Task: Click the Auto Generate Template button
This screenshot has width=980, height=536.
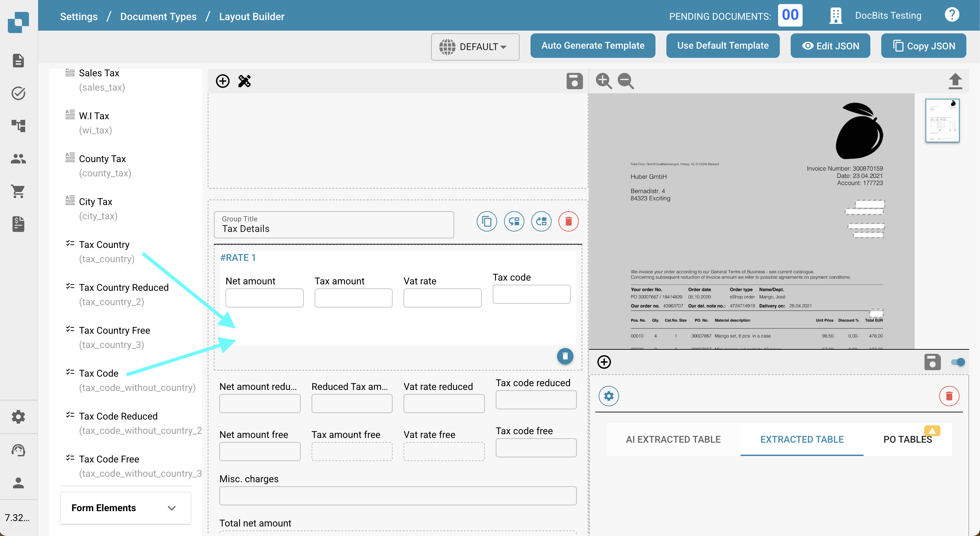Action: (x=592, y=46)
